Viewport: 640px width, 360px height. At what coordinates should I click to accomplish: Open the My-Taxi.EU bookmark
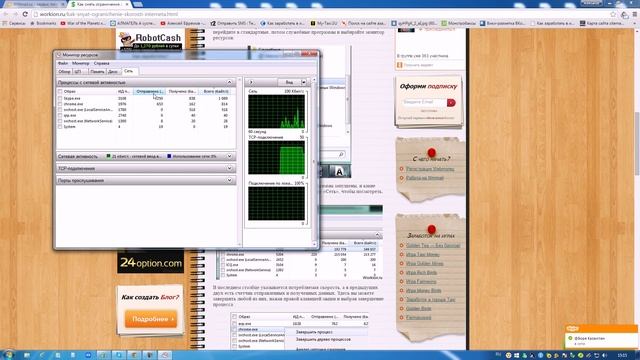[x=324, y=23]
